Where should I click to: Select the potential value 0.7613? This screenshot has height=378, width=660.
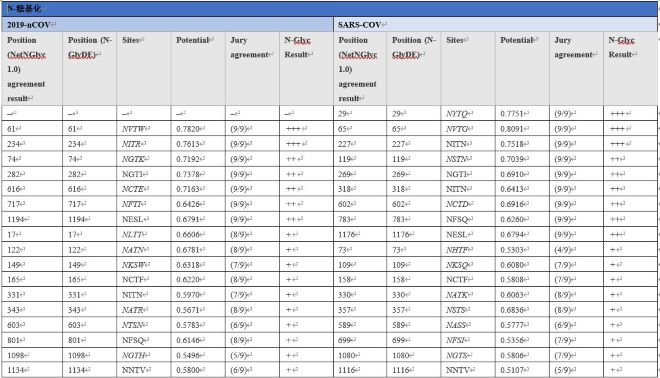click(x=188, y=144)
